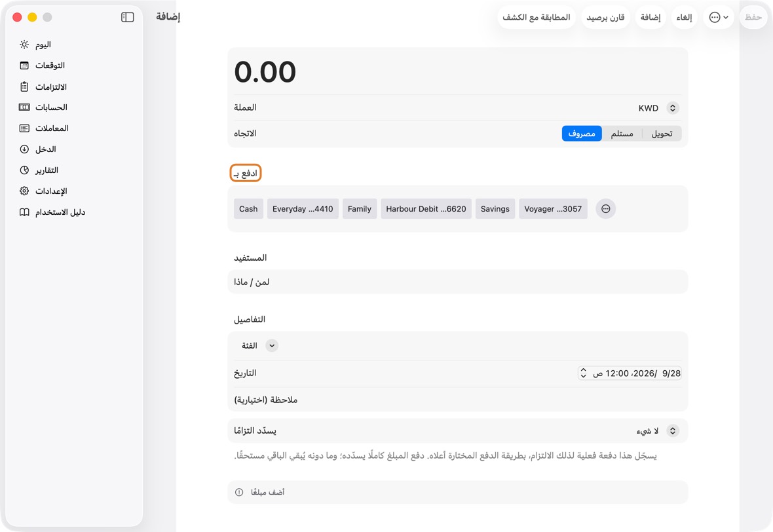
Task: Click the إضافة window title
Action: coord(168,17)
